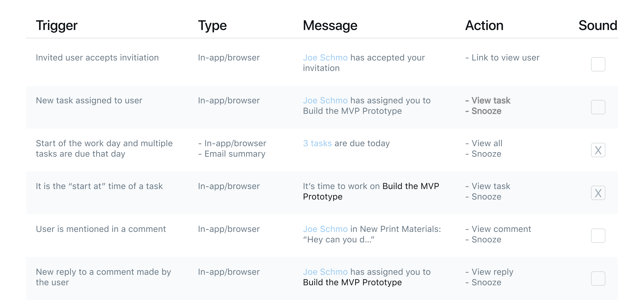This screenshot has width=644, height=300.
Task: Click the "View reply" action
Action: click(492, 272)
